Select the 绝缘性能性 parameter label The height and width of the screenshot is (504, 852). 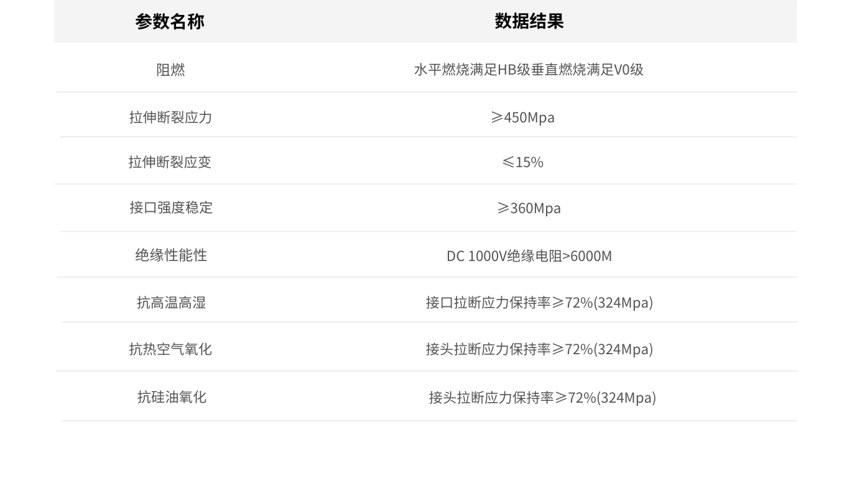[171, 255]
